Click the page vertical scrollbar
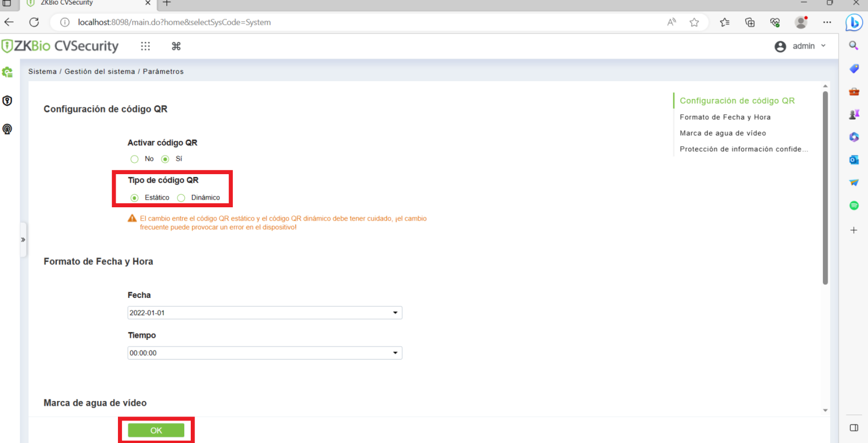The image size is (868, 443). point(825,188)
